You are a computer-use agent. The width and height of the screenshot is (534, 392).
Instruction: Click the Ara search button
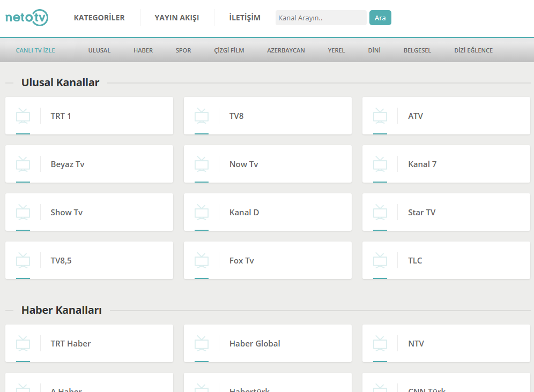[380, 18]
